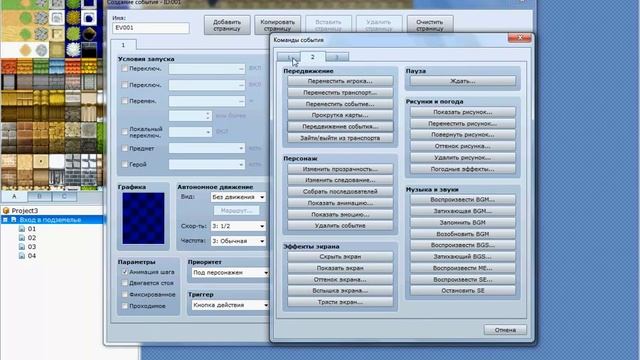Viewport: 640px width, 360px height.
Task: Click the Запомнить BGM button
Action: click(x=462, y=222)
